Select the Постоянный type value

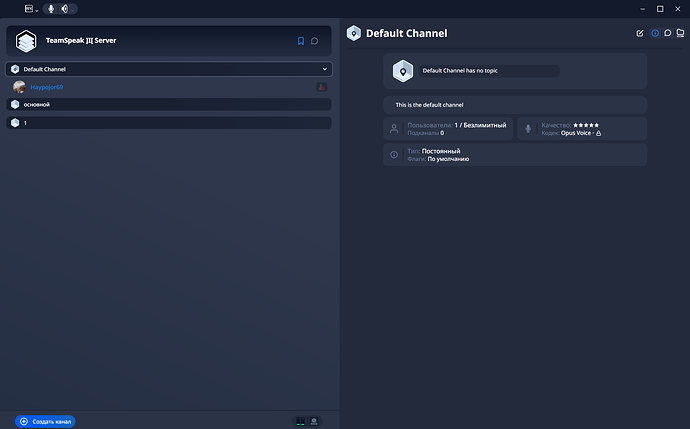pyautogui.click(x=441, y=151)
